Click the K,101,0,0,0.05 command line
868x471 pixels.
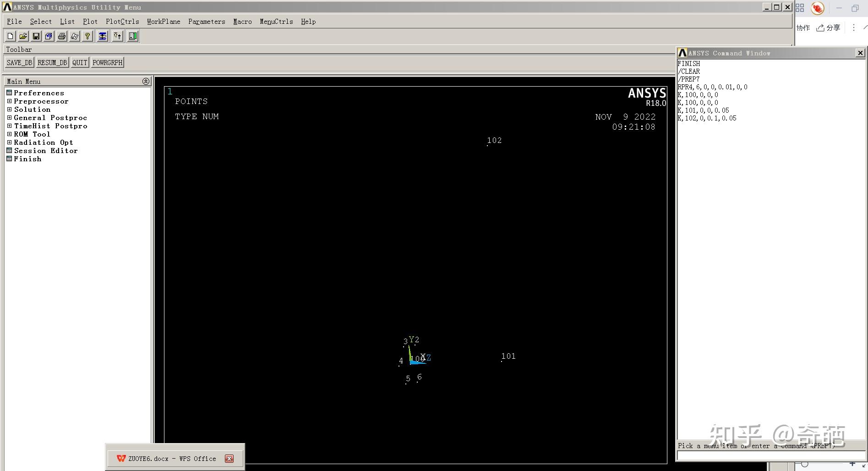pos(703,110)
